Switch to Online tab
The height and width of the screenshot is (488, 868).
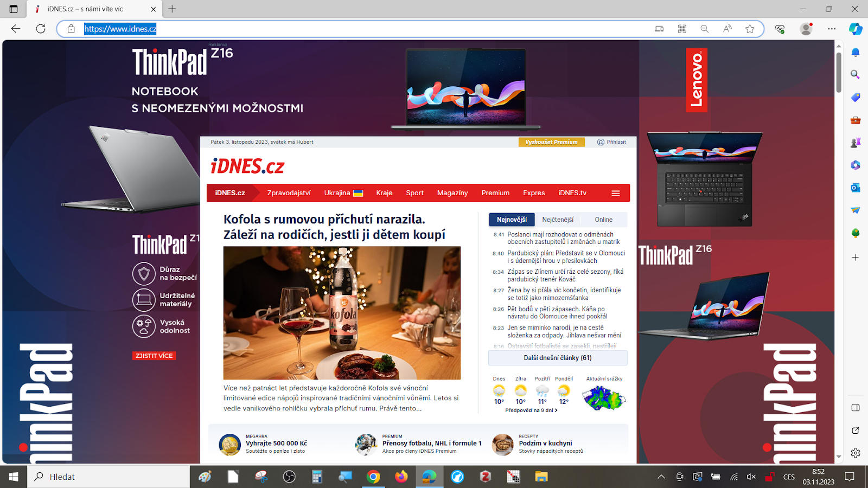(x=603, y=220)
